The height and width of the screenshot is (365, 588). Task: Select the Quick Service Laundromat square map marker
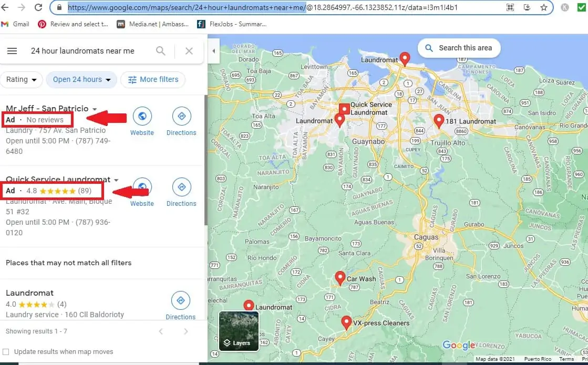click(344, 109)
